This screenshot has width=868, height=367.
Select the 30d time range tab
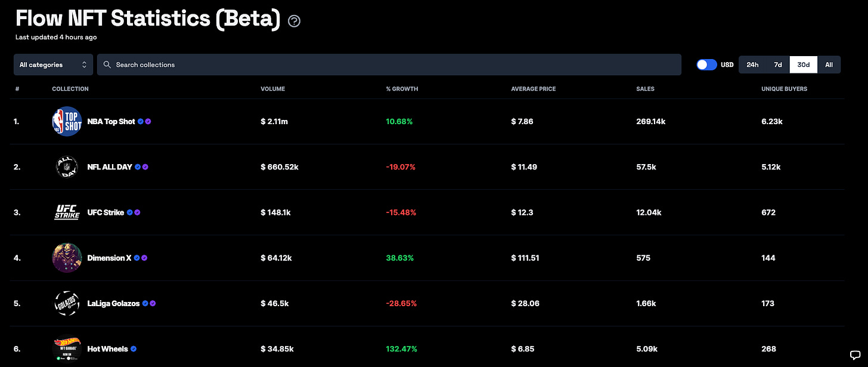click(804, 64)
